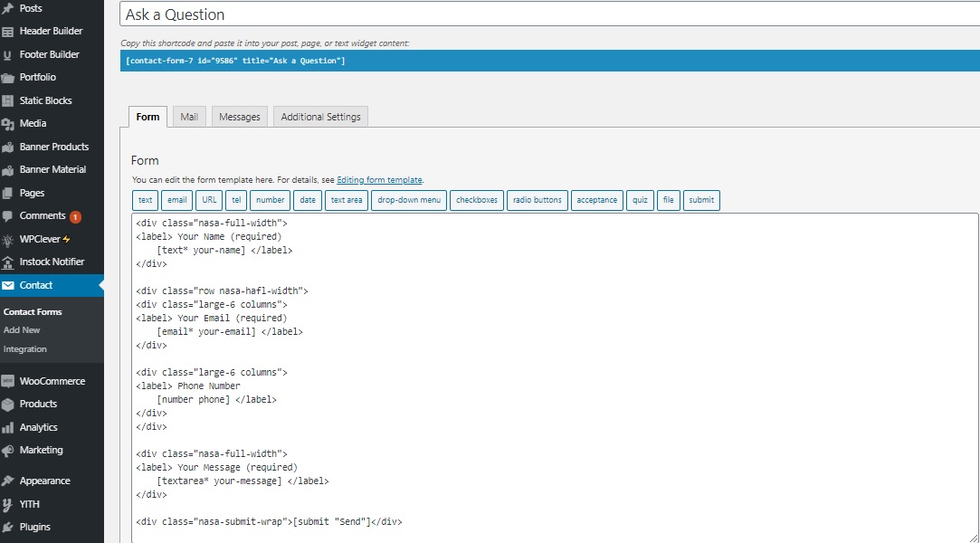Image resolution: width=980 pixels, height=543 pixels.
Task: Open the Header Builder menu
Action: pos(52,32)
